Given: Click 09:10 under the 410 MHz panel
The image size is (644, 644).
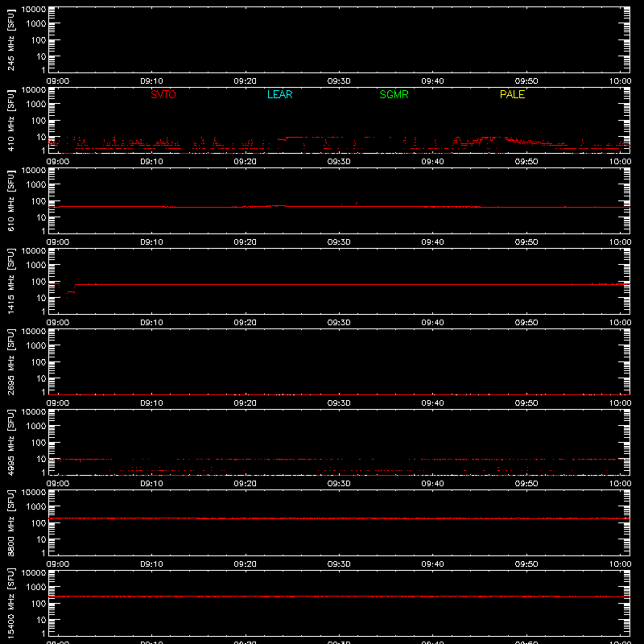Looking at the screenshot, I should tap(151, 162).
